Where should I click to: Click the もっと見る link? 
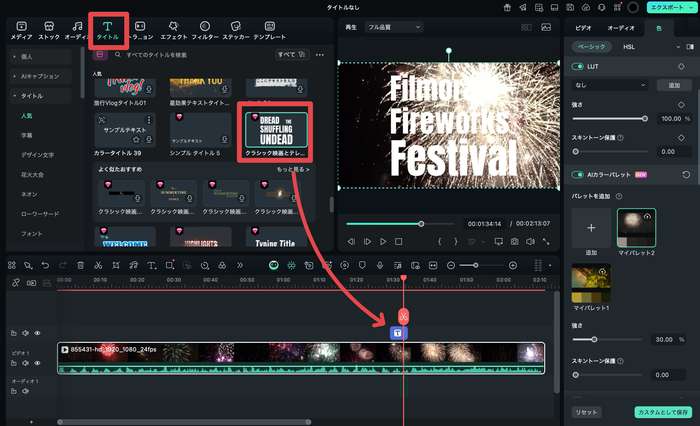[293, 170]
